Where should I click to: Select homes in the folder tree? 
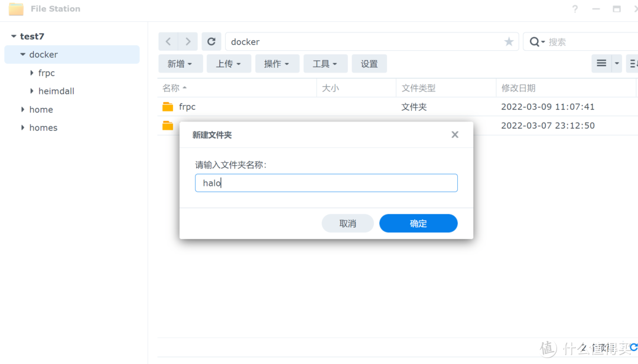pos(43,127)
